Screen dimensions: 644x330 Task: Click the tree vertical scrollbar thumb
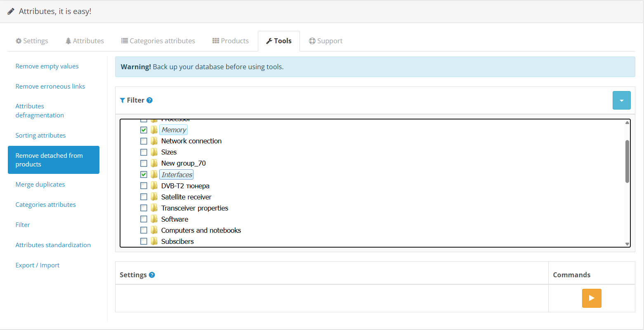(627, 161)
